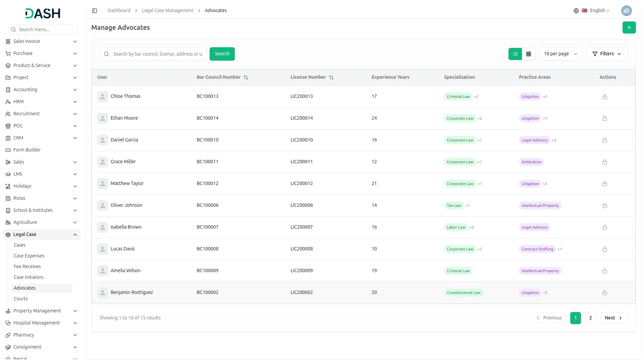Click the globe language icon
The height and width of the screenshot is (362, 644).
576,11
